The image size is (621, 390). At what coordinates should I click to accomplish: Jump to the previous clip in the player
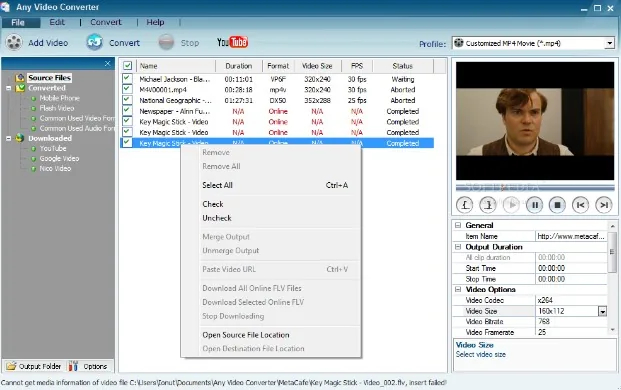(x=580, y=205)
